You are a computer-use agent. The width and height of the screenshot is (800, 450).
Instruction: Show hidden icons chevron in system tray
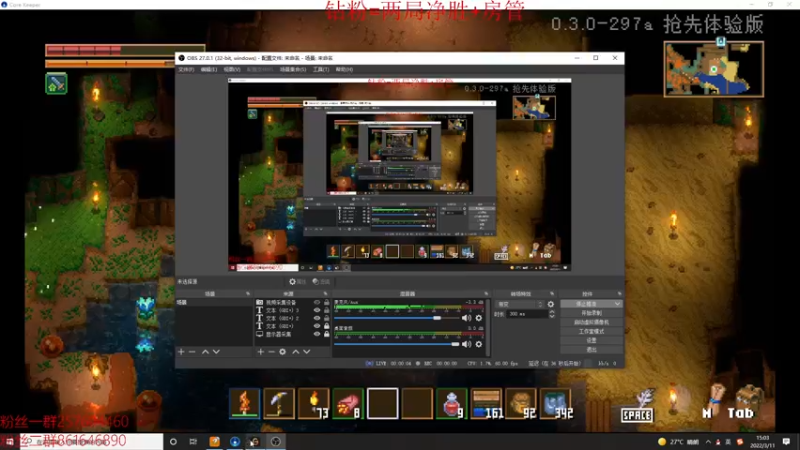(708, 441)
